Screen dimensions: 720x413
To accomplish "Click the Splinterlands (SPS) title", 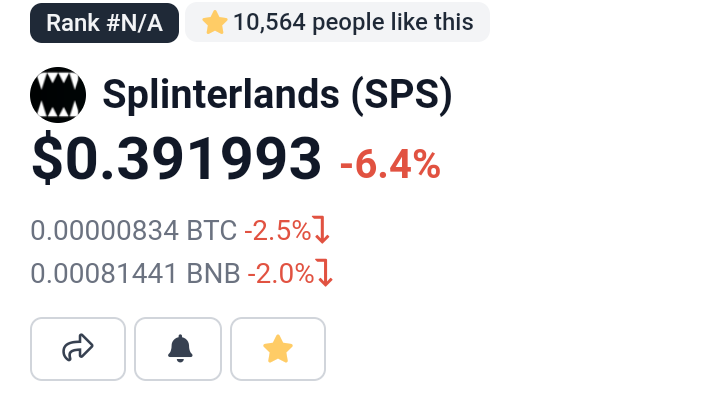I will click(x=277, y=94).
